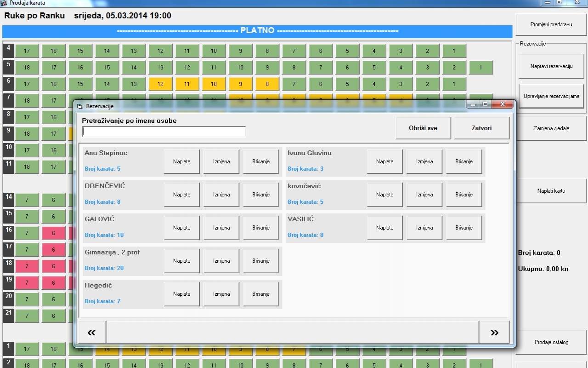Close dialog using Zatvori button
The height and width of the screenshot is (368, 588).
click(481, 128)
